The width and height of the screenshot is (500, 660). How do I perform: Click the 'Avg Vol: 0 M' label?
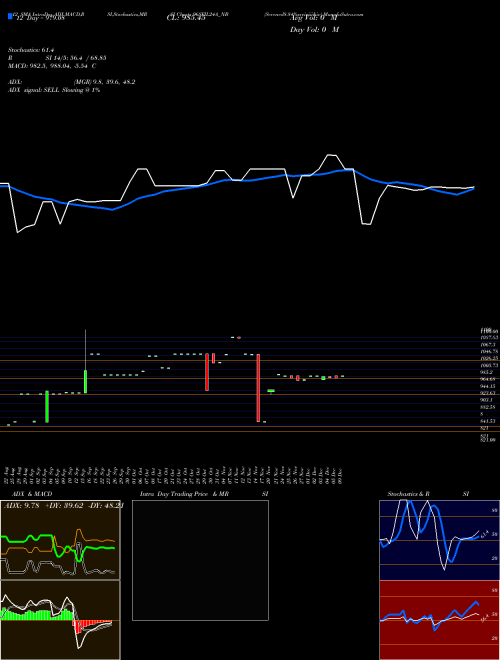pyautogui.click(x=313, y=18)
